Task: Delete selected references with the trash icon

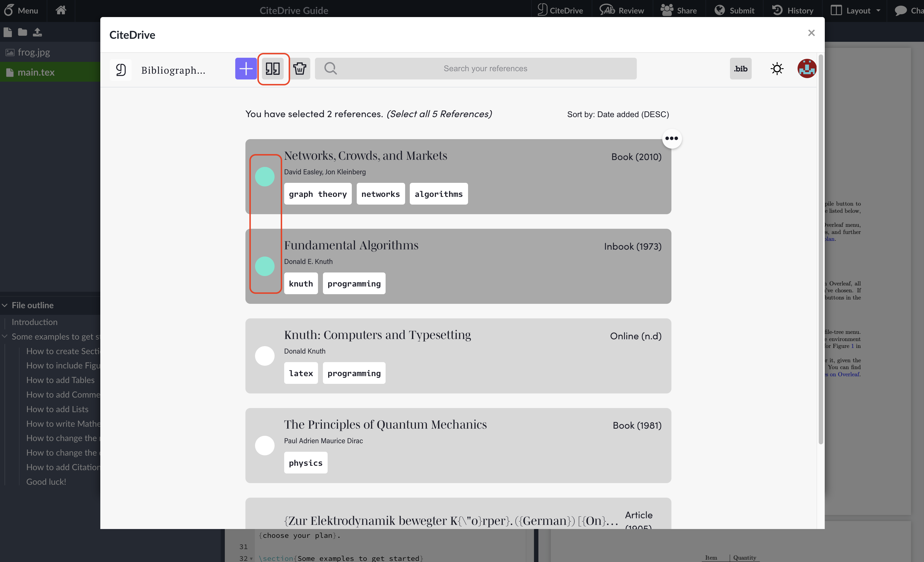Action: (300, 69)
